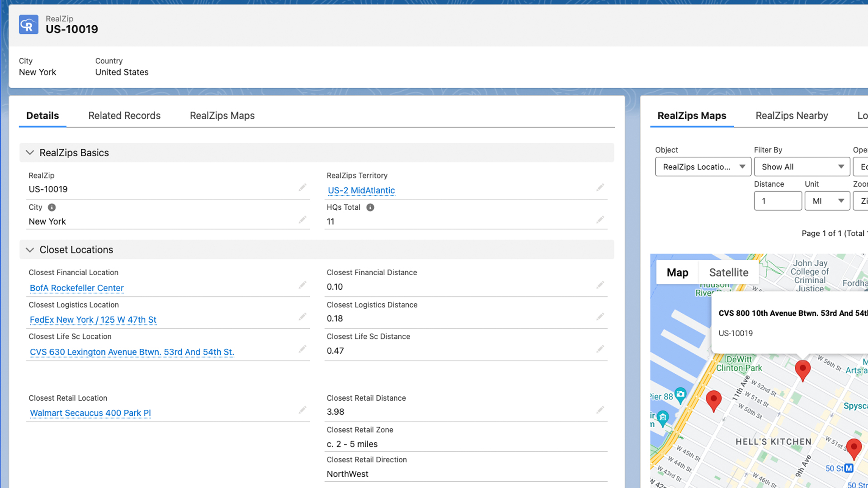Open FedEx New York 125 W 47th St link
This screenshot has height=488, width=868.
[x=93, y=320]
